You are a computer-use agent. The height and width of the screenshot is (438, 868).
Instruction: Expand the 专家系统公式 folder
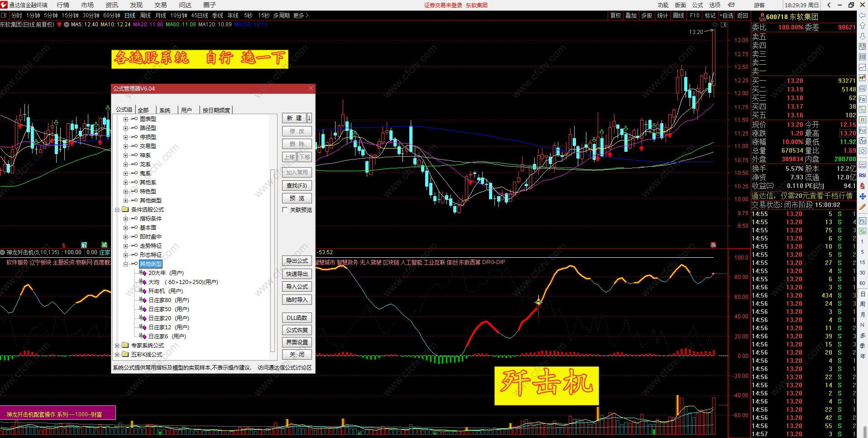pos(117,346)
